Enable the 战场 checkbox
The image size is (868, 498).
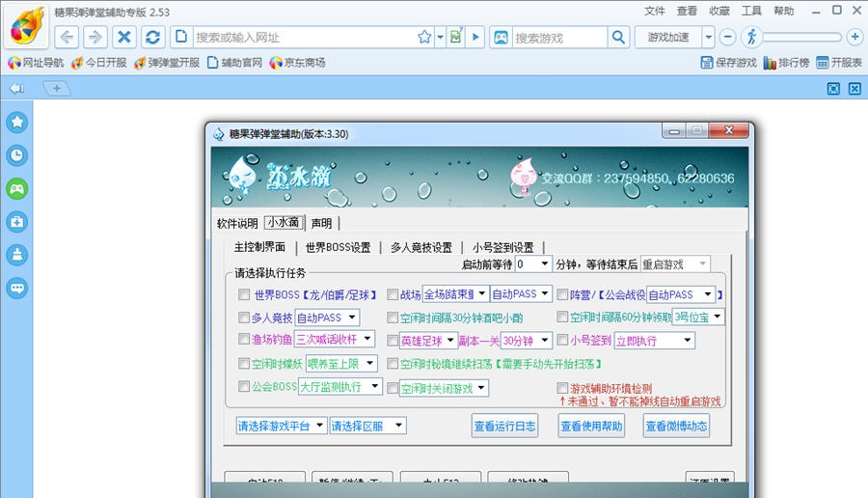[393, 294]
